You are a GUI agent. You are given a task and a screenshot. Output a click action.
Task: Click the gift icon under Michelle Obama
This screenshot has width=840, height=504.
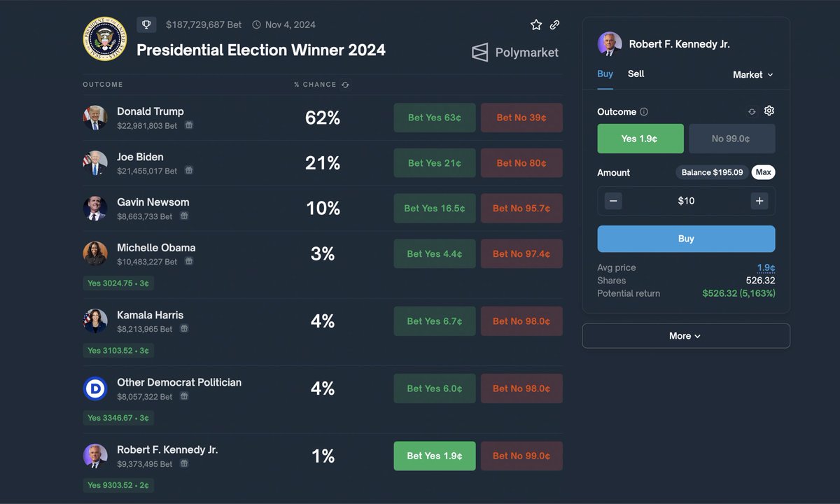(x=189, y=261)
